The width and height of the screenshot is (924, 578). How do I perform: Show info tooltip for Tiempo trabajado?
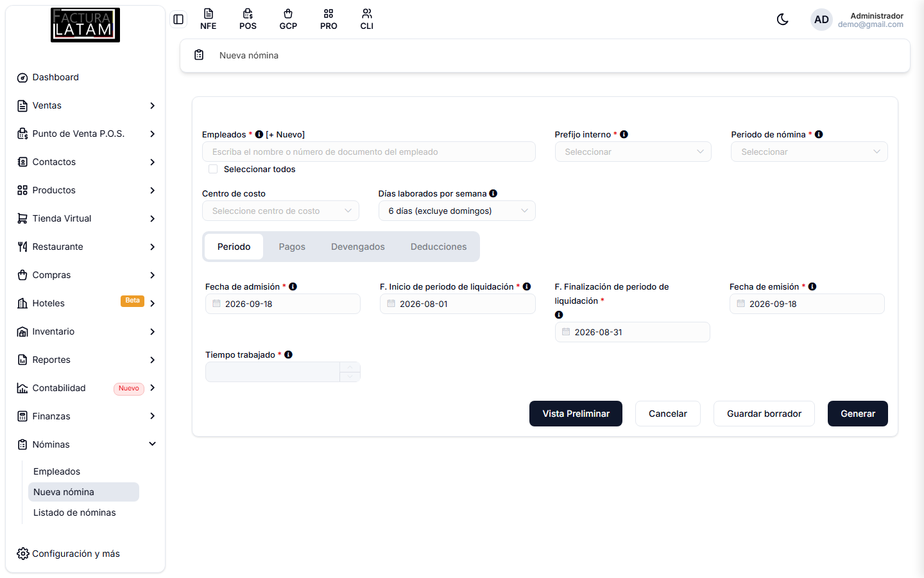point(289,355)
